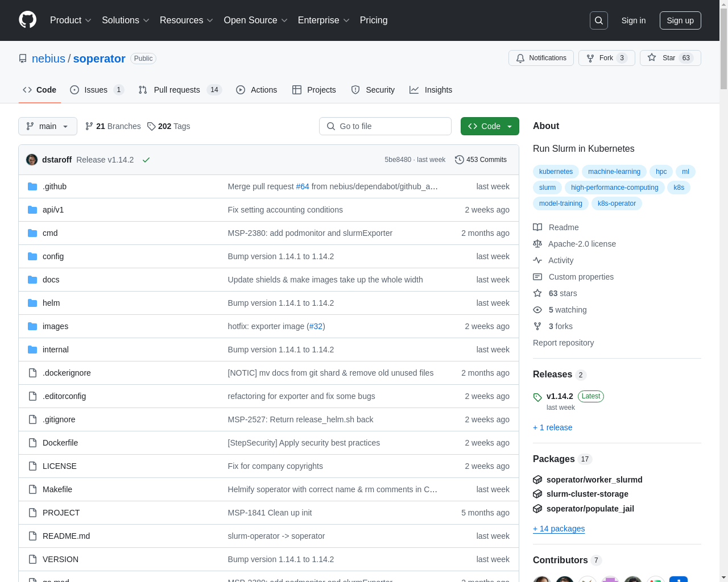Open the helm folder icon

click(32, 303)
